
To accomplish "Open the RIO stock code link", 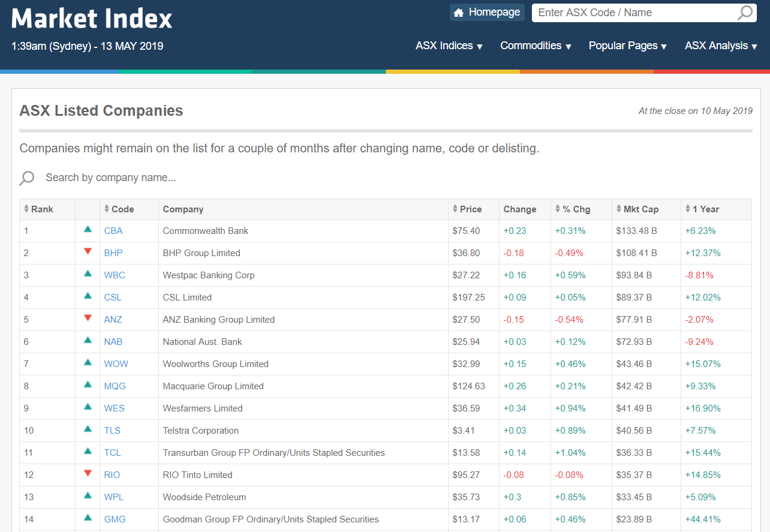I will [x=112, y=475].
